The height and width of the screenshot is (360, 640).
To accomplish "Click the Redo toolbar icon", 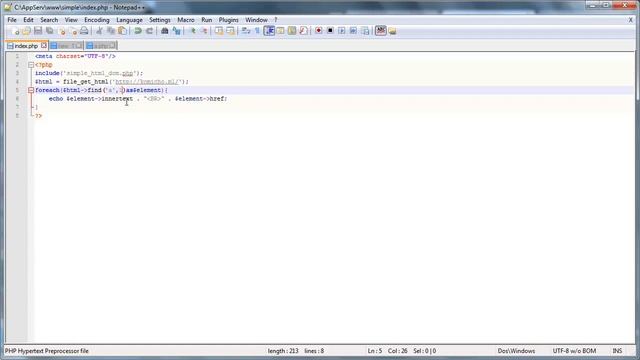I will 149,31.
